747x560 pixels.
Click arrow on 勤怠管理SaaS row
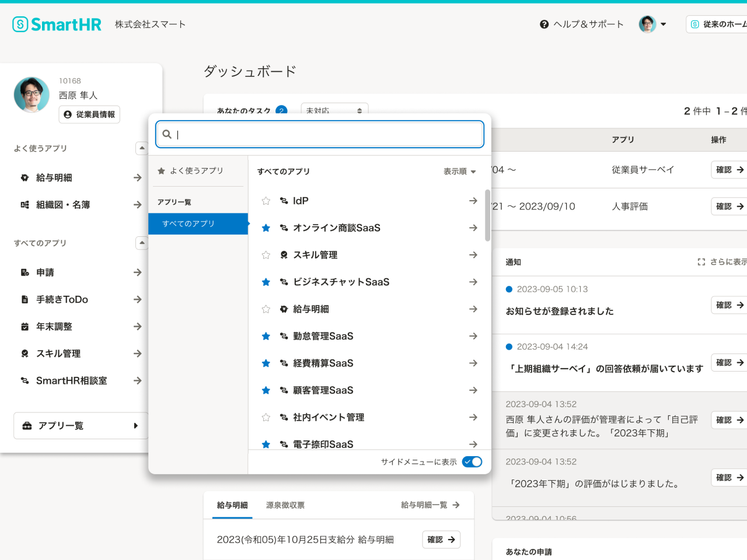[x=473, y=336]
